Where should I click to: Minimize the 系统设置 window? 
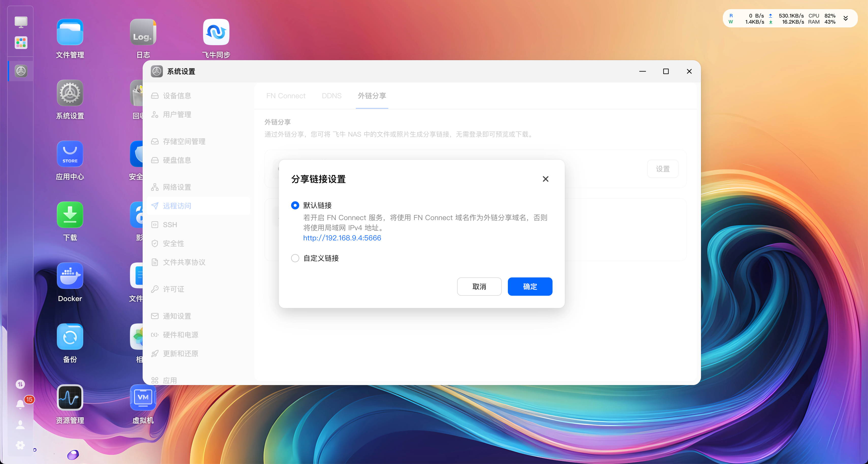[643, 71]
